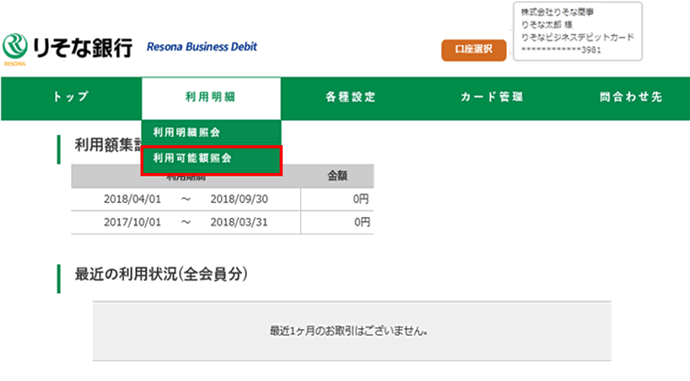Choose 利用明細照会 from the dropdown
This screenshot has height=381, width=690.
click(x=211, y=132)
